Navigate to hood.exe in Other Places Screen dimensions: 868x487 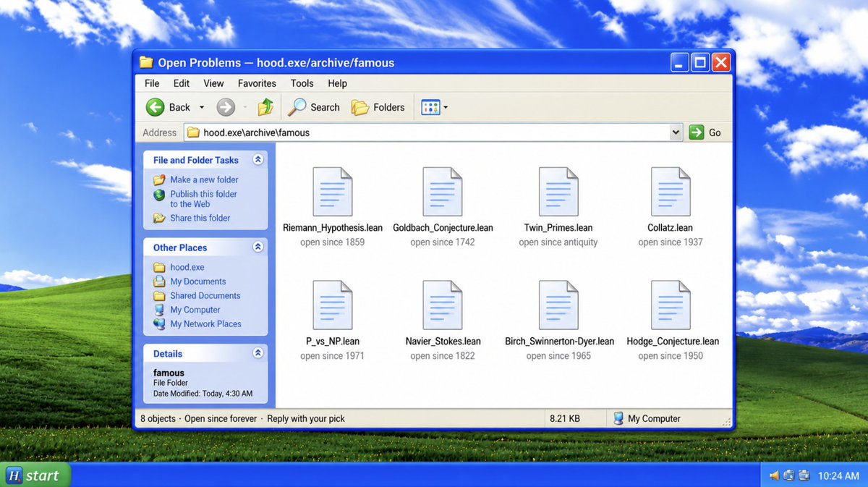[x=179, y=267]
